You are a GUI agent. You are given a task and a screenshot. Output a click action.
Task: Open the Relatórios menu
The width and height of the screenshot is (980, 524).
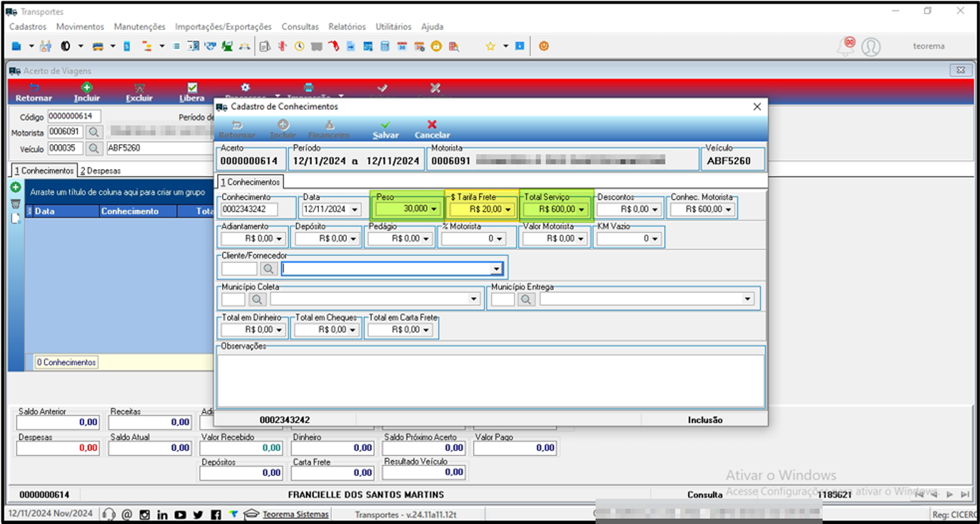[x=347, y=26]
